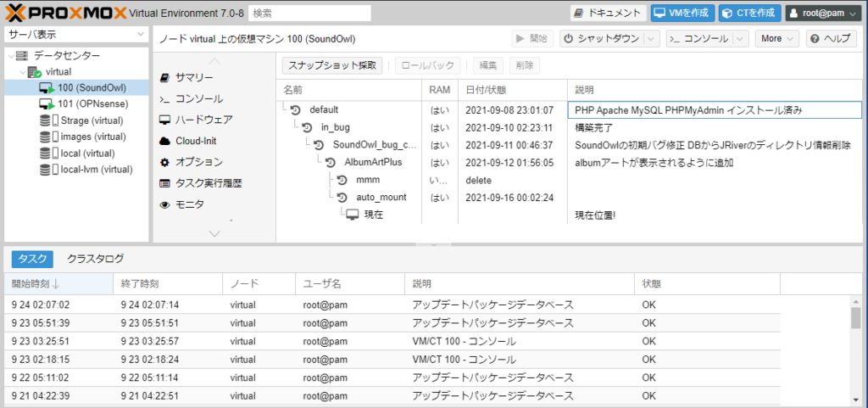Screen dimensions: 868x408
Task: Select the タスク tab
Action: (32, 259)
